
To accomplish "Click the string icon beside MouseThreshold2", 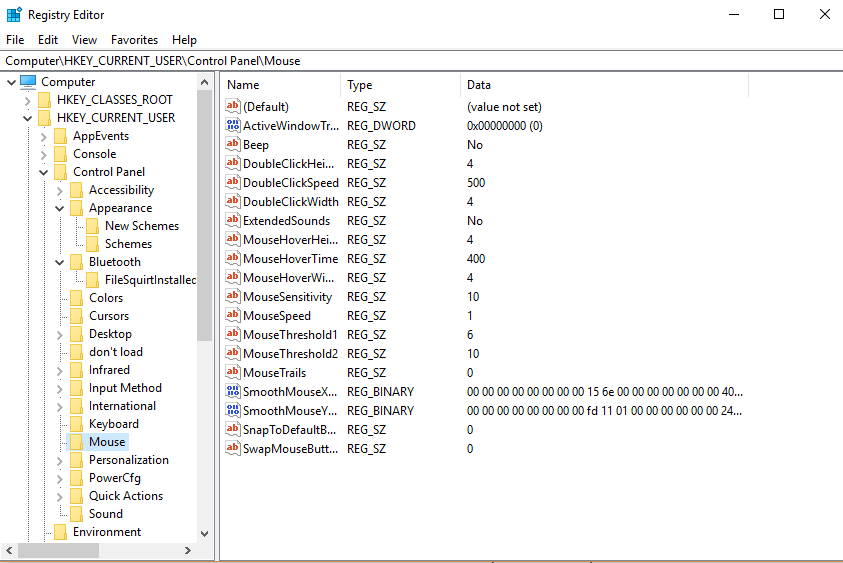I will click(233, 353).
